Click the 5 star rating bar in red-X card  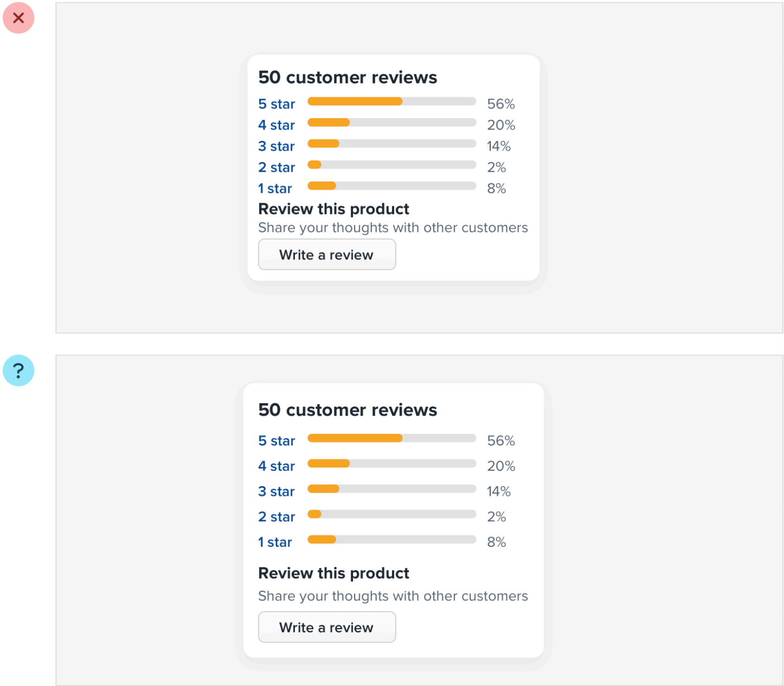[391, 101]
